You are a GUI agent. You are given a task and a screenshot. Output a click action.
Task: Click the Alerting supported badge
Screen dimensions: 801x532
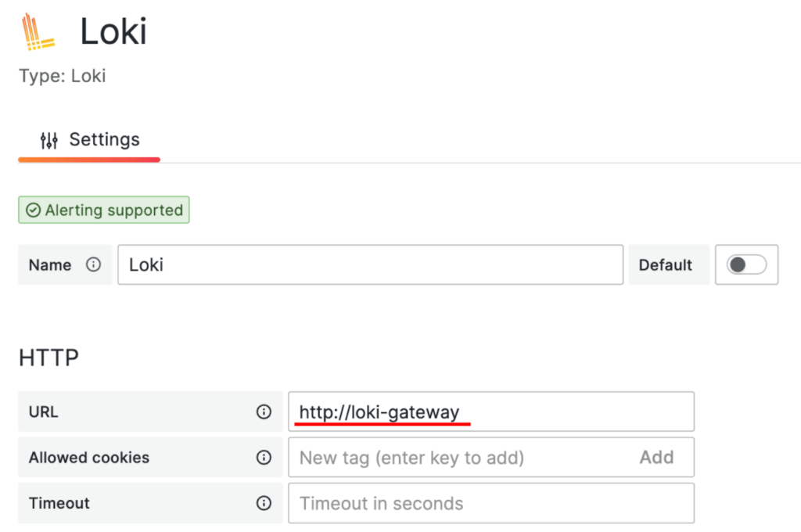(104, 210)
